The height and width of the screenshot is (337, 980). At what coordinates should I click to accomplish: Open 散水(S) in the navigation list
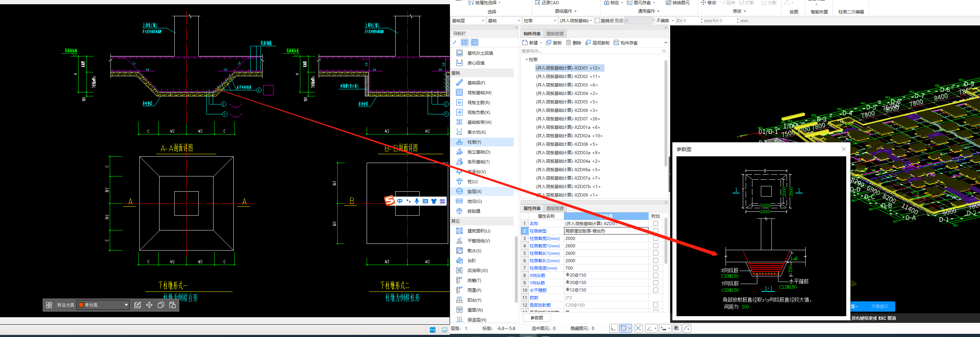474,251
